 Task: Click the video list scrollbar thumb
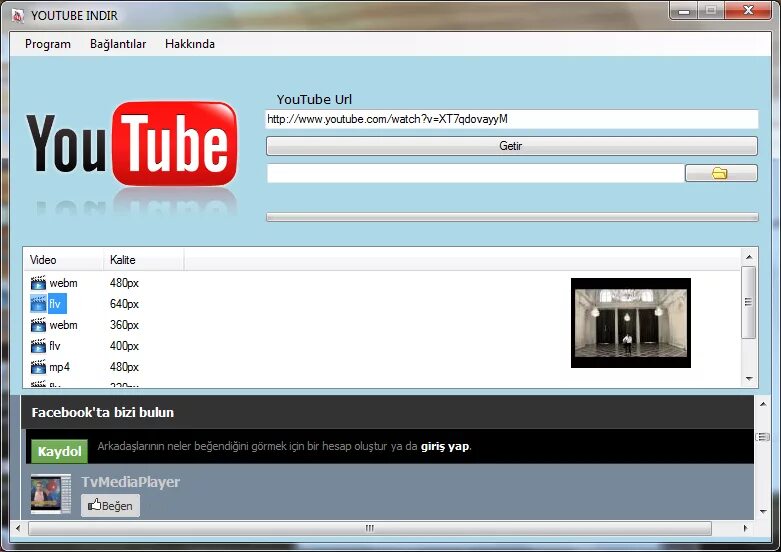(748, 302)
